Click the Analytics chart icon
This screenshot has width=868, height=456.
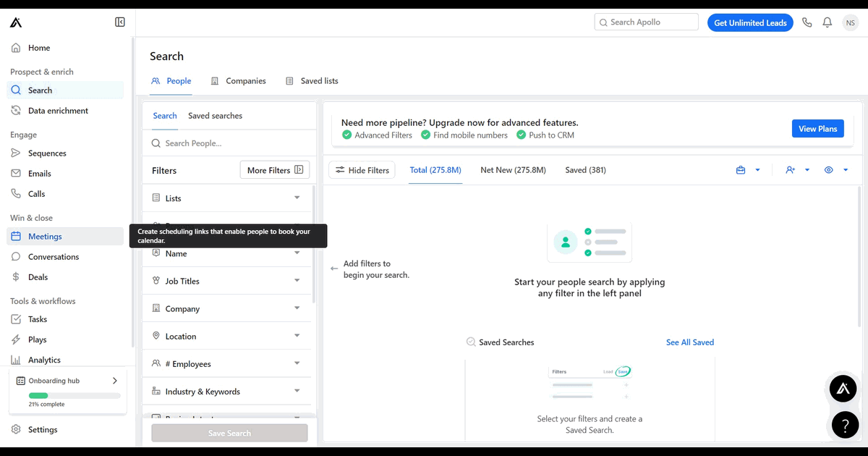[x=16, y=360]
